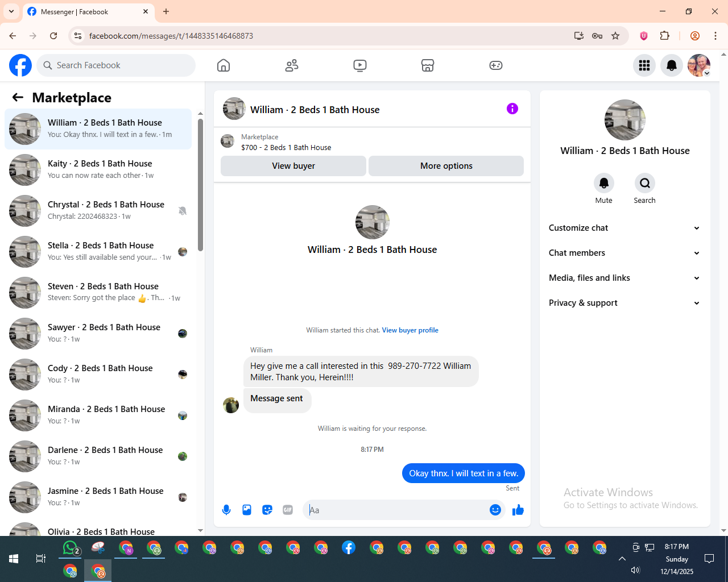
Task: Open Miranda 2 Beds 1 Bath House chat
Action: [x=98, y=415]
